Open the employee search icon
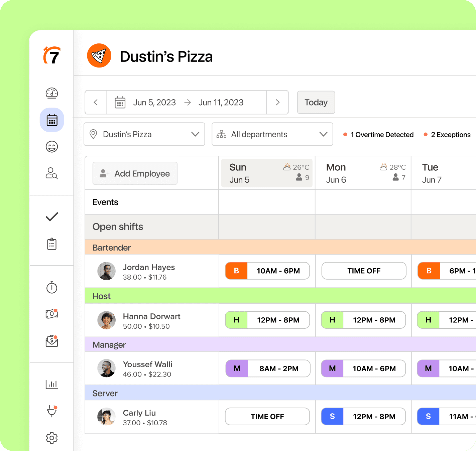The image size is (476, 451). (51, 173)
